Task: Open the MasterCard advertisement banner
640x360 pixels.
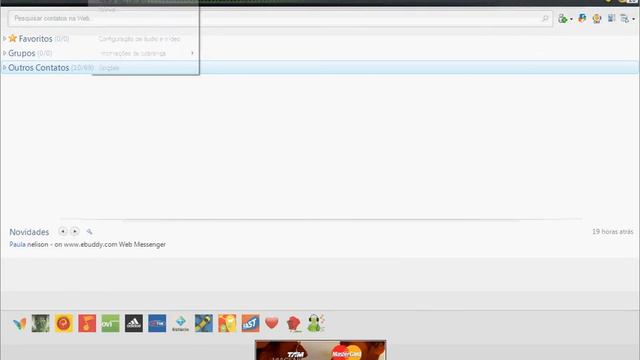Action: [320, 350]
